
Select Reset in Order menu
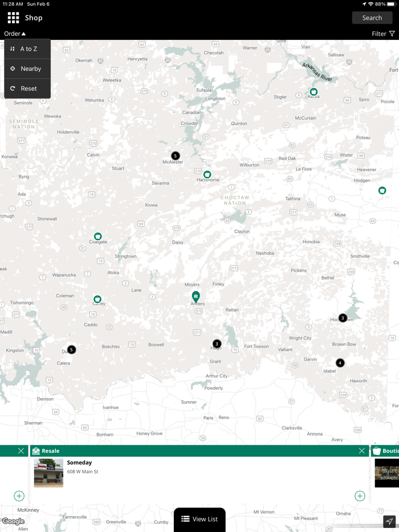coord(27,88)
